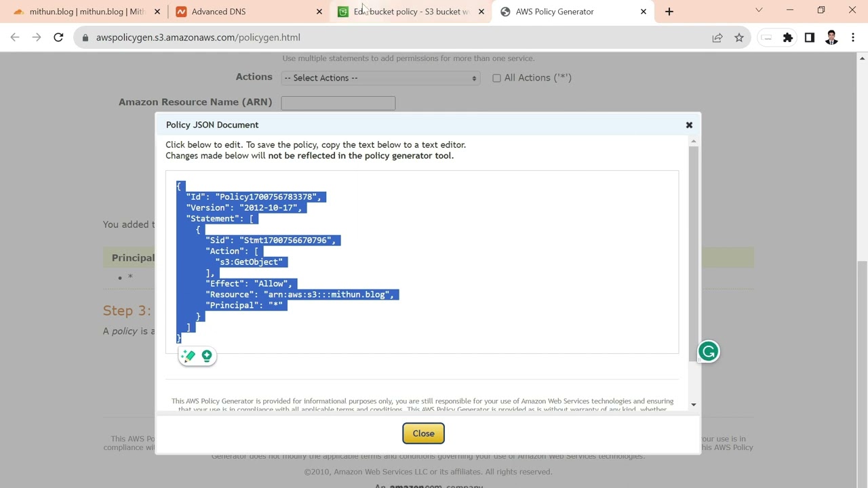Click the green lightbulb suggestion icon
The height and width of the screenshot is (488, 868).
tap(207, 355)
